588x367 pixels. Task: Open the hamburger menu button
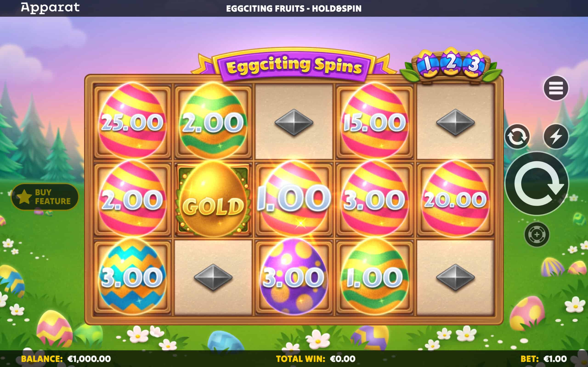556,88
